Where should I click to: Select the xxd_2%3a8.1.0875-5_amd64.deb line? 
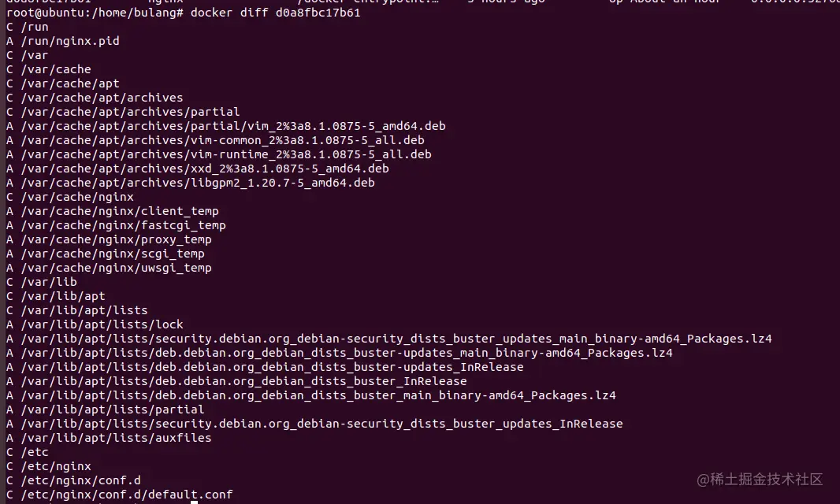pos(197,169)
